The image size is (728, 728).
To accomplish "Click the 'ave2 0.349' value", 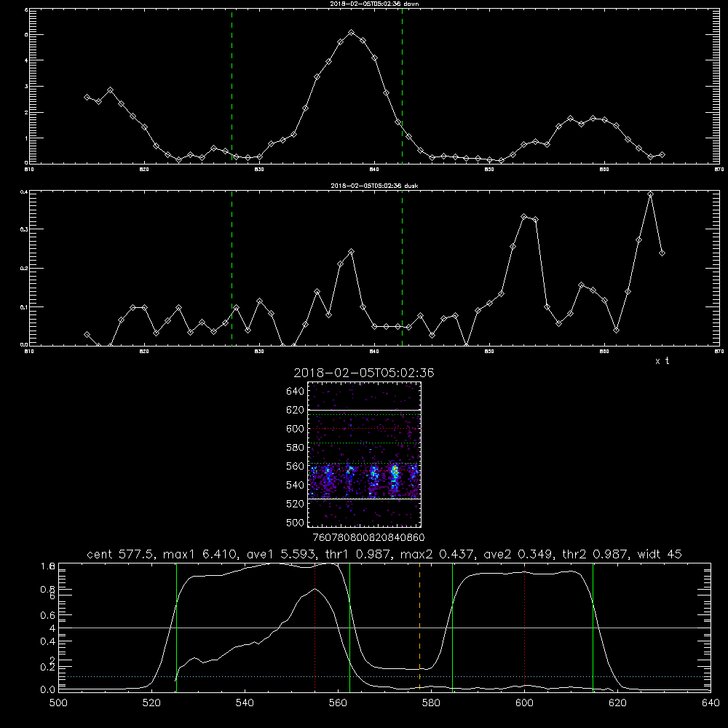I will pos(517,554).
